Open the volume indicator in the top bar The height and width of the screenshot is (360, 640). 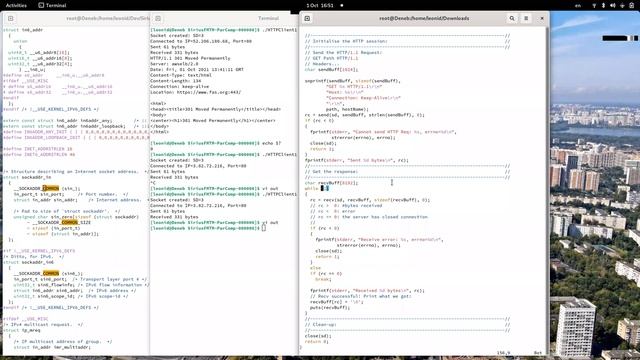tap(612, 5)
